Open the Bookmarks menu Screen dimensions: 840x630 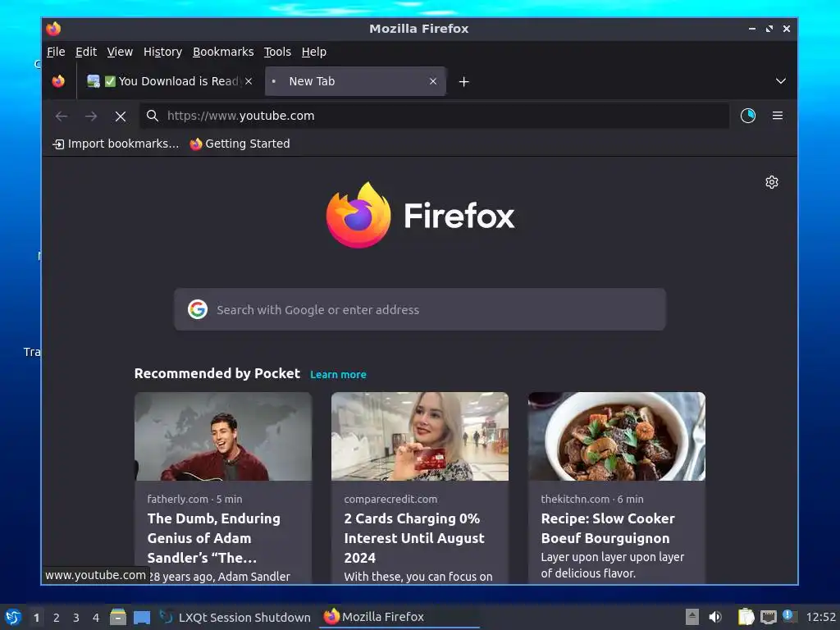pos(223,52)
